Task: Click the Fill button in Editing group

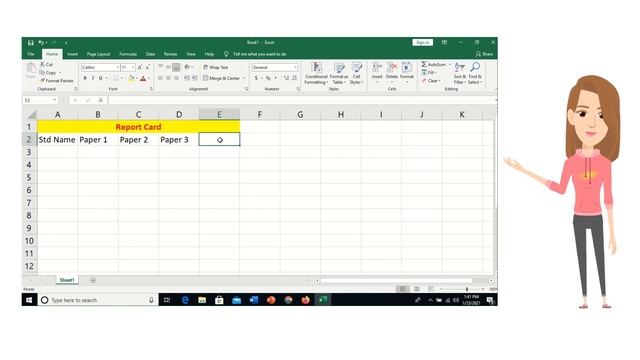Action: pyautogui.click(x=429, y=73)
